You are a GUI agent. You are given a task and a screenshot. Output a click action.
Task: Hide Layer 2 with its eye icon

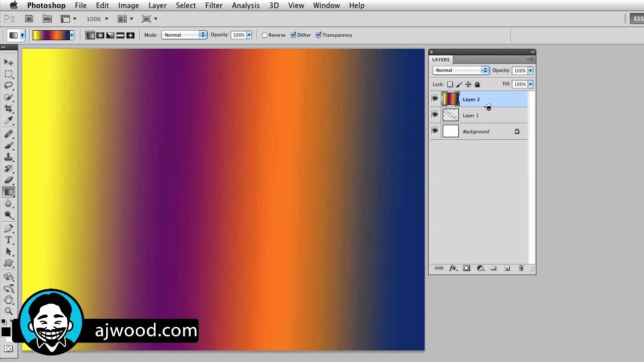(435, 99)
